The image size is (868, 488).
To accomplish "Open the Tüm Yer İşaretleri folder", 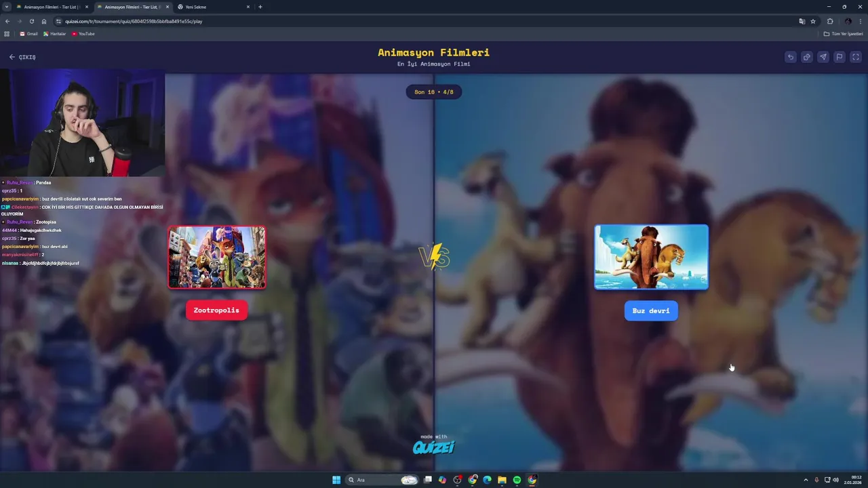I will 844,34.
